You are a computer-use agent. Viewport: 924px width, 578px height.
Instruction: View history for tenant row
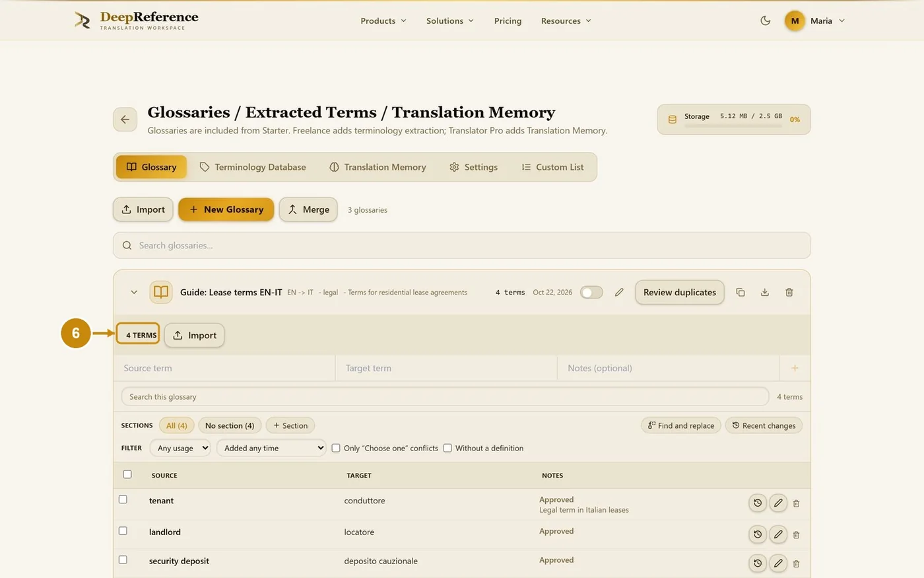pyautogui.click(x=758, y=503)
